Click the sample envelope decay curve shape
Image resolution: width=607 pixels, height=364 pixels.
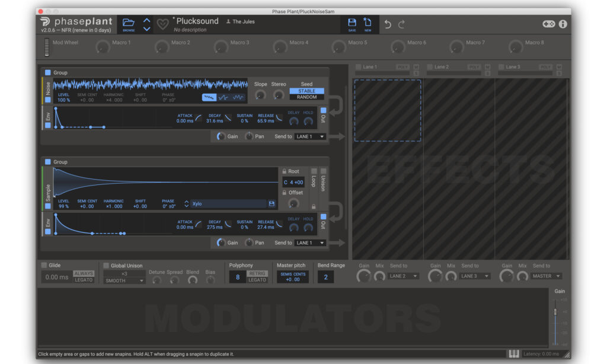(228, 224)
